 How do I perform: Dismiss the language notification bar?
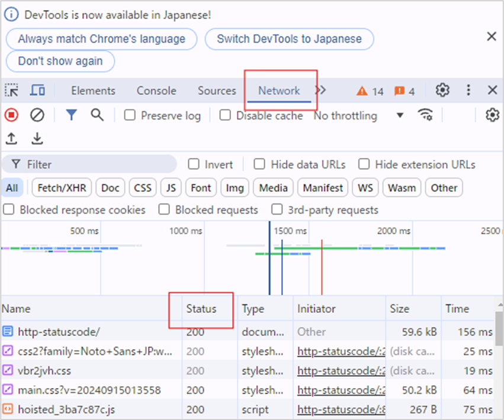[492, 37]
